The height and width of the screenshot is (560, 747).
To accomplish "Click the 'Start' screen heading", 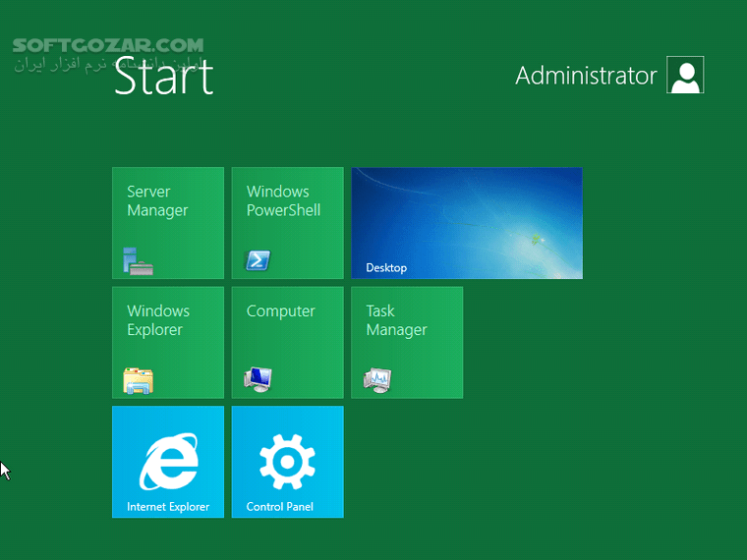I will pos(163,77).
